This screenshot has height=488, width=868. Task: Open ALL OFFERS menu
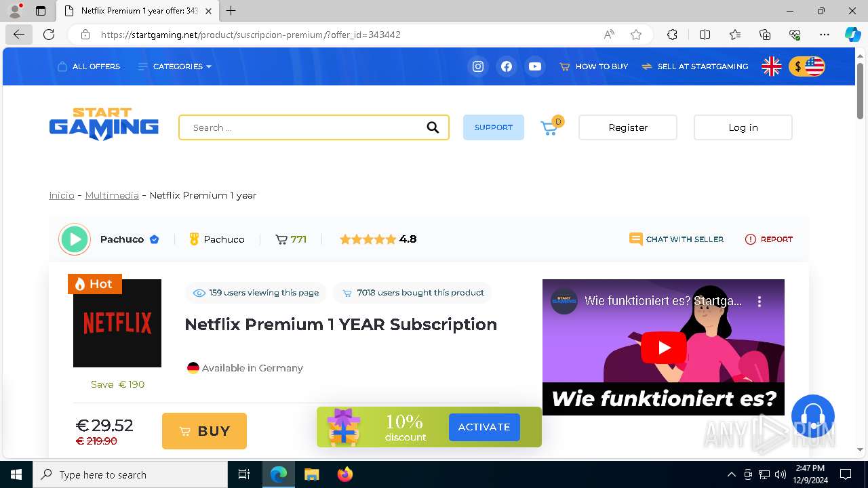[x=89, y=66]
